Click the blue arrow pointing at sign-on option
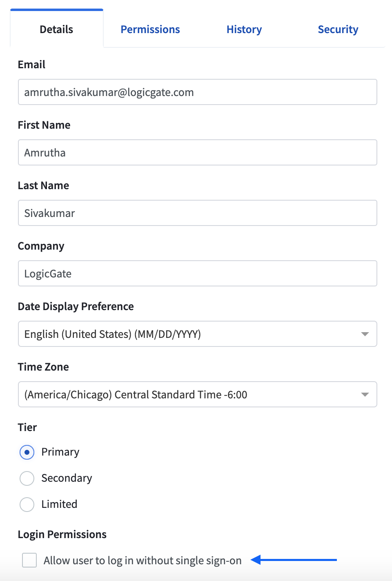The height and width of the screenshot is (581, 392). (x=294, y=560)
